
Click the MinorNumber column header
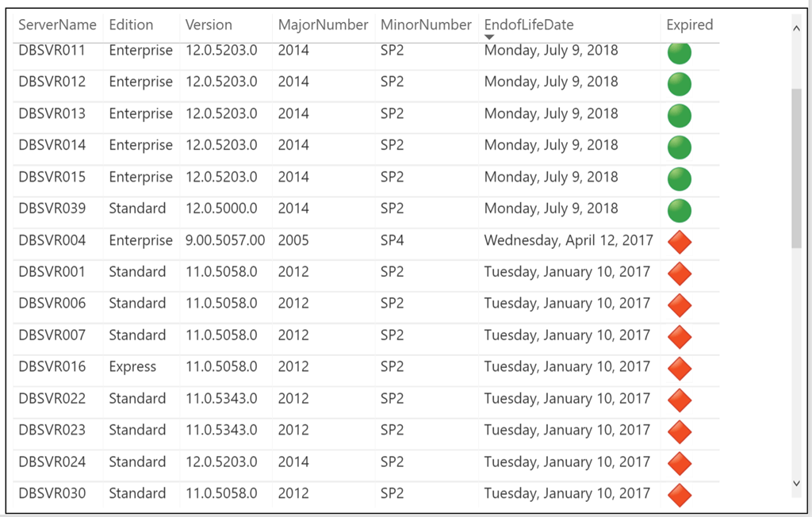point(426,25)
